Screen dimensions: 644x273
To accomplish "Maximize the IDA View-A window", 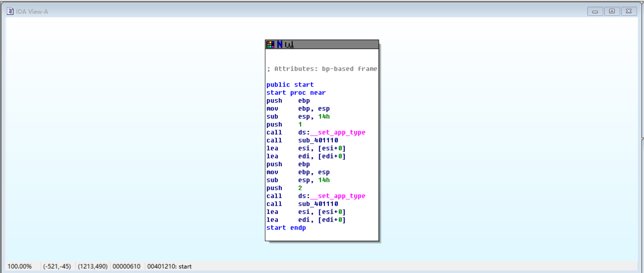I will [612, 11].
